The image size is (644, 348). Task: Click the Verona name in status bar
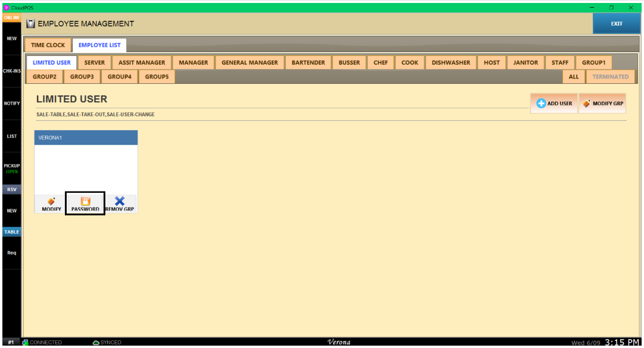(x=339, y=342)
